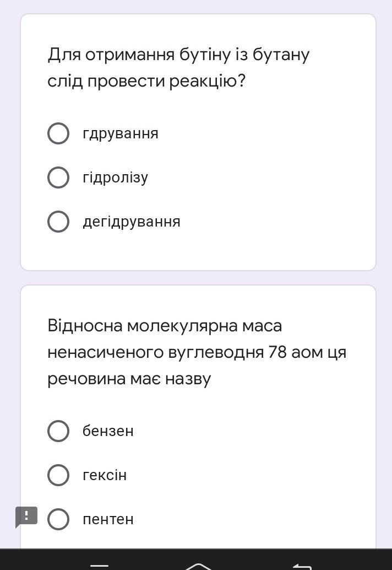Choose the гідролізу radio circle
This screenshot has width=392, height=570.
coord(58,178)
